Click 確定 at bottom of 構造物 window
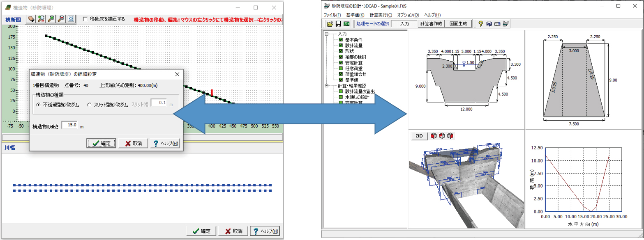Viewport: 644px width, 240px height. pyautogui.click(x=201, y=231)
